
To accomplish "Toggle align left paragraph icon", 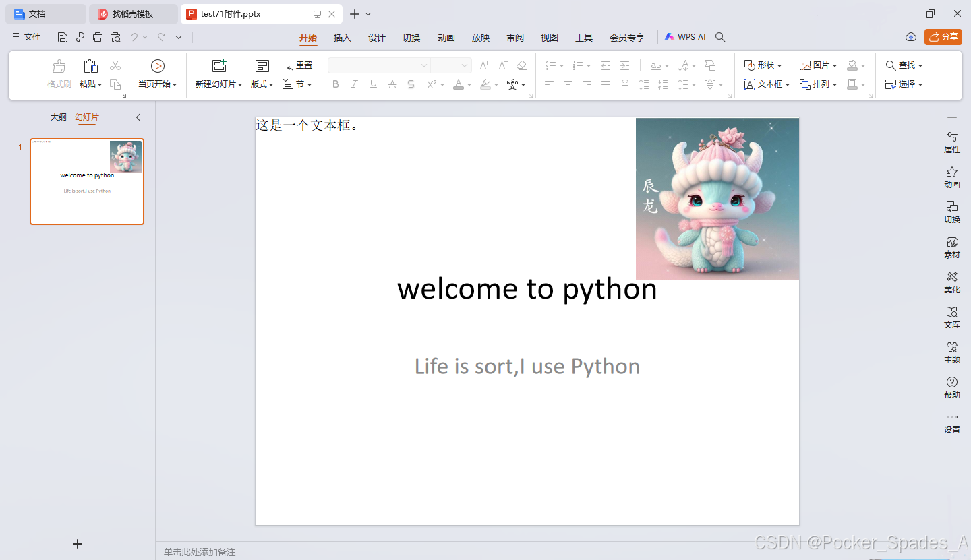I will 549,84.
